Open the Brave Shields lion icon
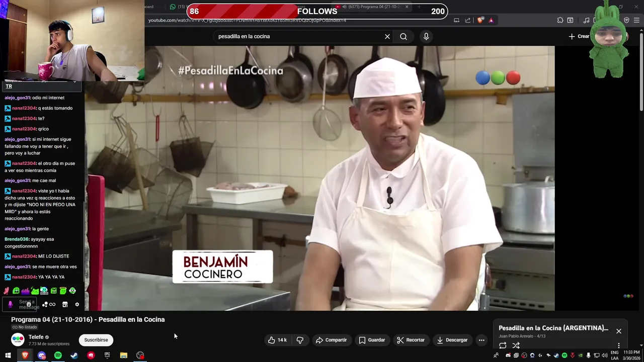This screenshot has height=362, width=644. [480, 20]
